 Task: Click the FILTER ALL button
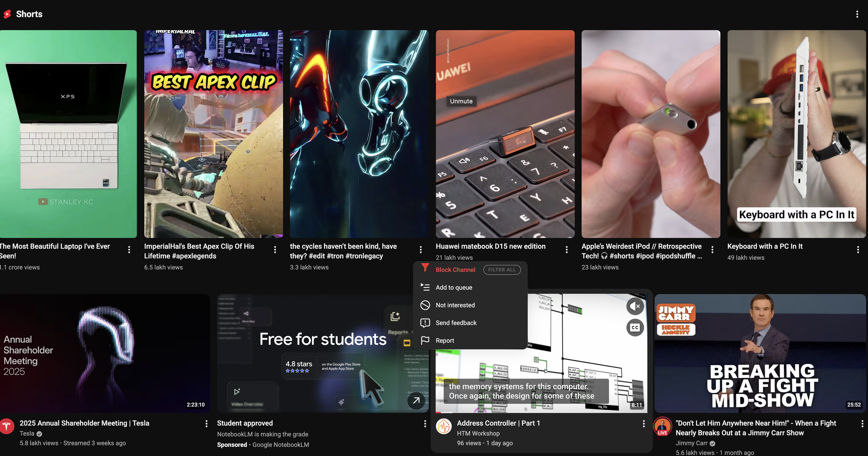(x=502, y=269)
